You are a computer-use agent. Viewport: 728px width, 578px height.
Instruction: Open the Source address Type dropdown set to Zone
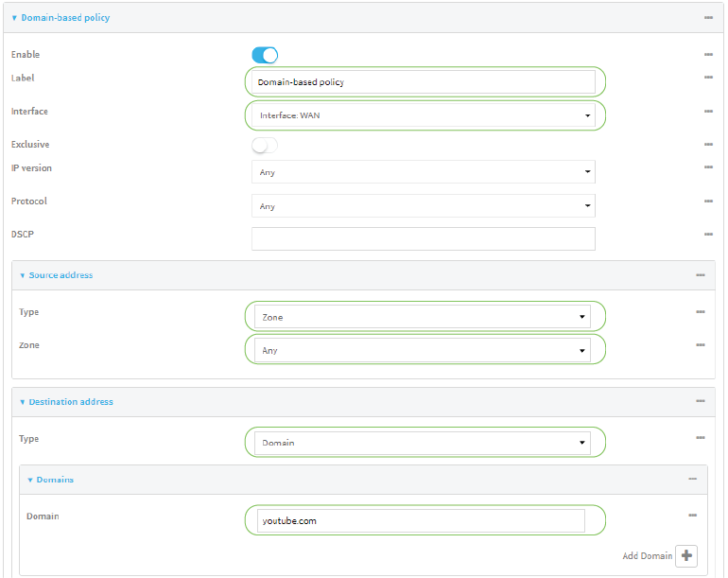coord(423,317)
